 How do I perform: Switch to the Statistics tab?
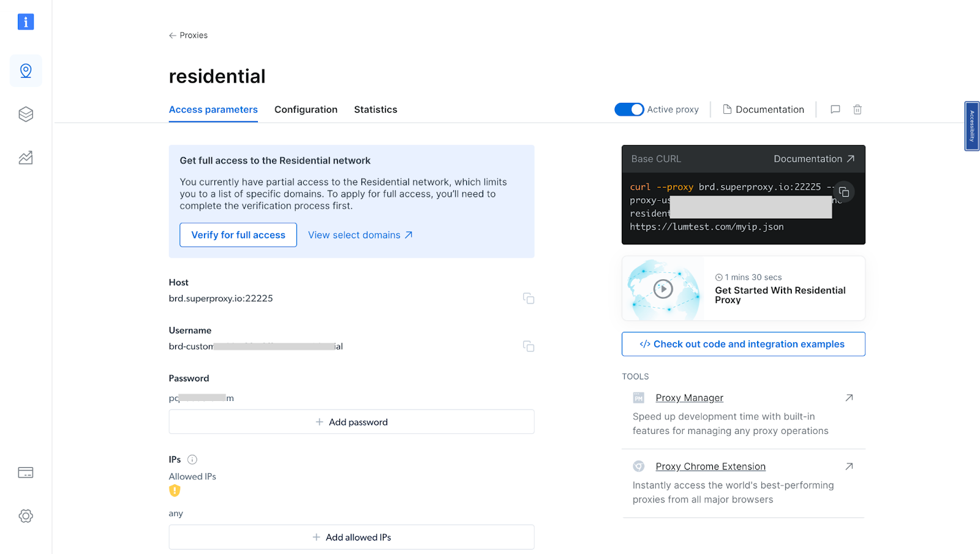pyautogui.click(x=375, y=110)
